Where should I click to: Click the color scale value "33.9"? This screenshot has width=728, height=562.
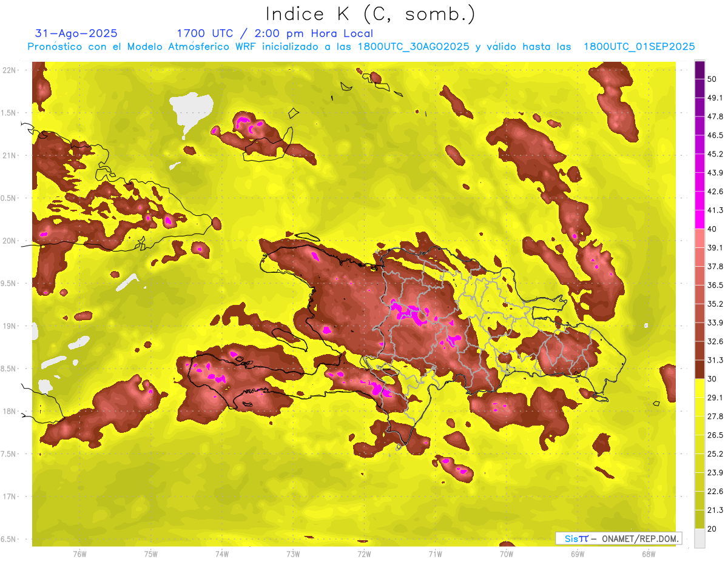[x=715, y=323]
